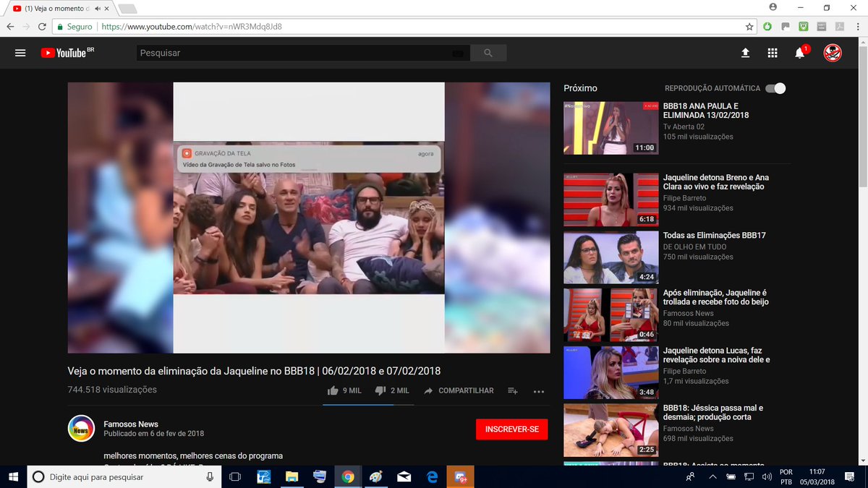Open BBB18 Ana Paula é eliminada video title
The height and width of the screenshot is (488, 868).
(706, 111)
